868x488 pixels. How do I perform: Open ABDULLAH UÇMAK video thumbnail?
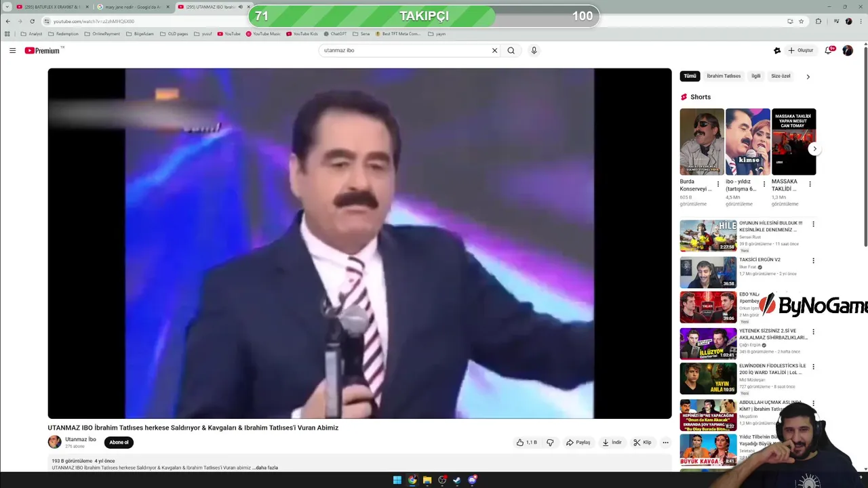708,415
